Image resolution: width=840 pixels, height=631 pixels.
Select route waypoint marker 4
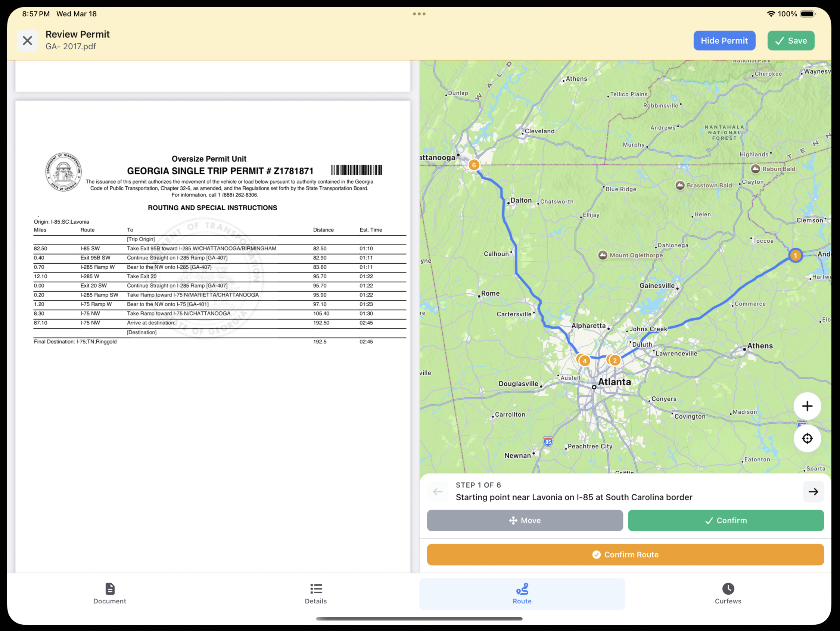(585, 361)
